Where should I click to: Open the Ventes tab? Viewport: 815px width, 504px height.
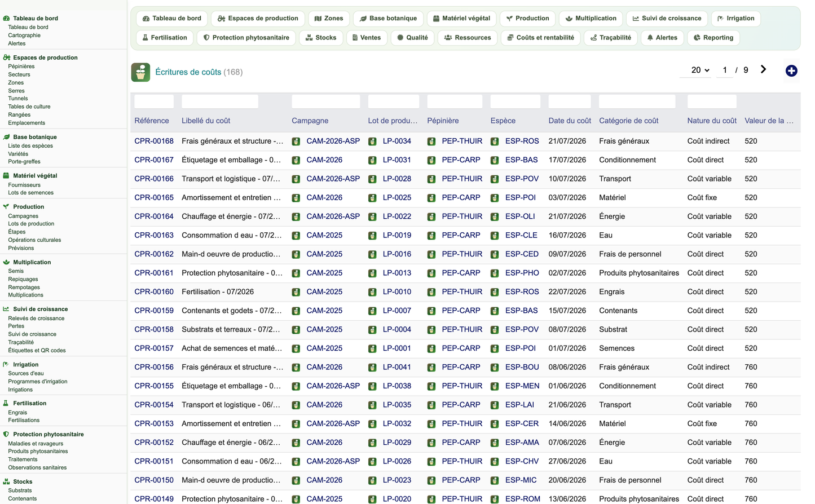366,38
